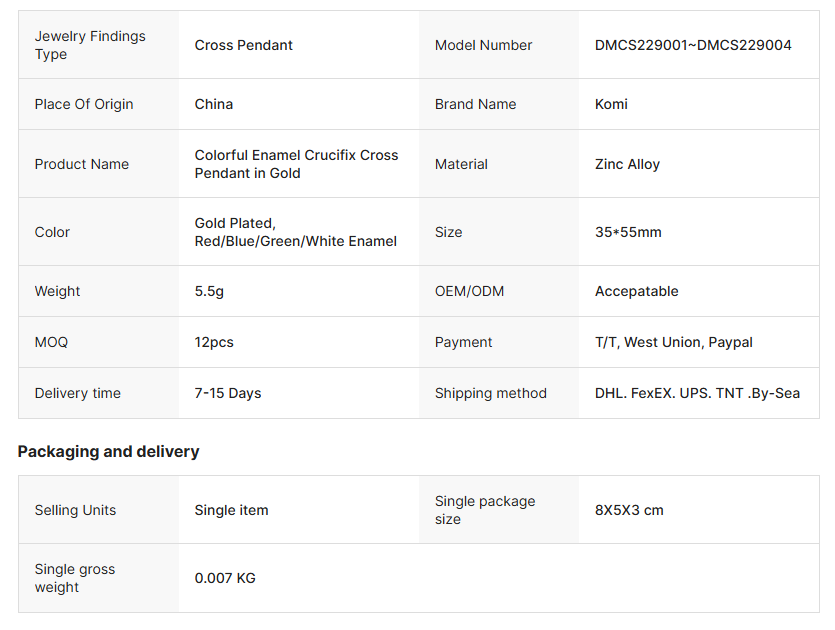Viewport: 835px width, 630px height.
Task: Click the Packaging and delivery heading
Action: click(x=108, y=451)
